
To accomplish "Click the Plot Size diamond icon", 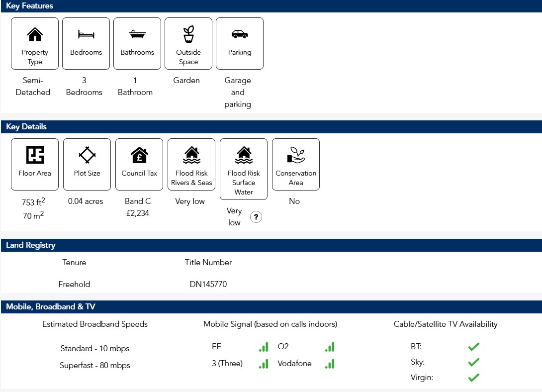I will (87, 155).
